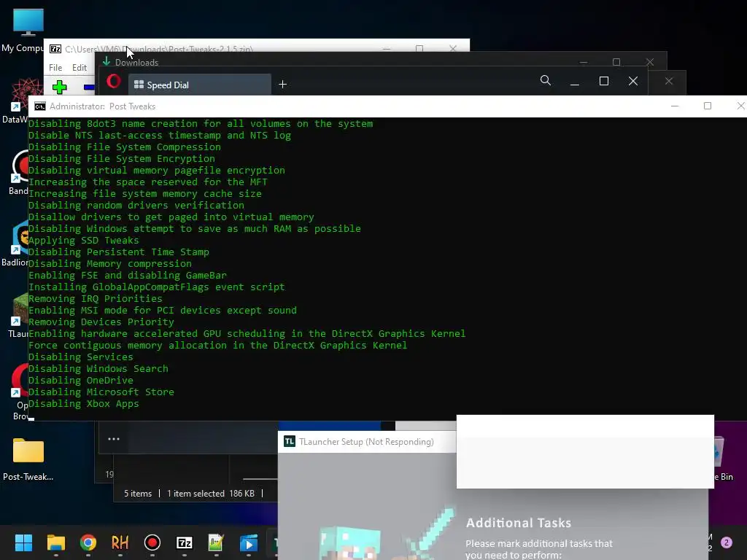Click '1 item selected 186 KB' status text
Image resolution: width=747 pixels, height=560 pixels.
tap(211, 494)
